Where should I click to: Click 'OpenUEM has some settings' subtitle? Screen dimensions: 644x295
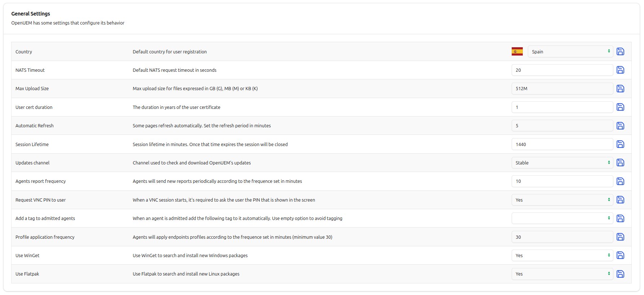point(68,23)
